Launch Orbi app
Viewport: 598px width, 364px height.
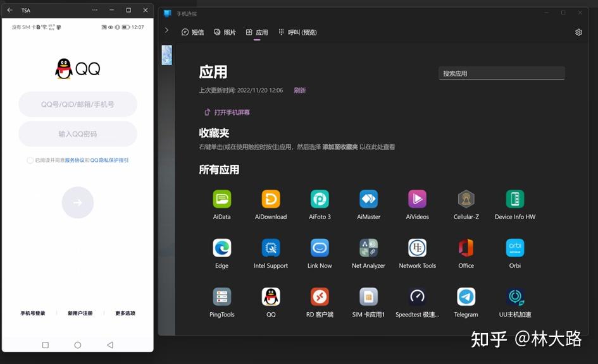[515, 248]
